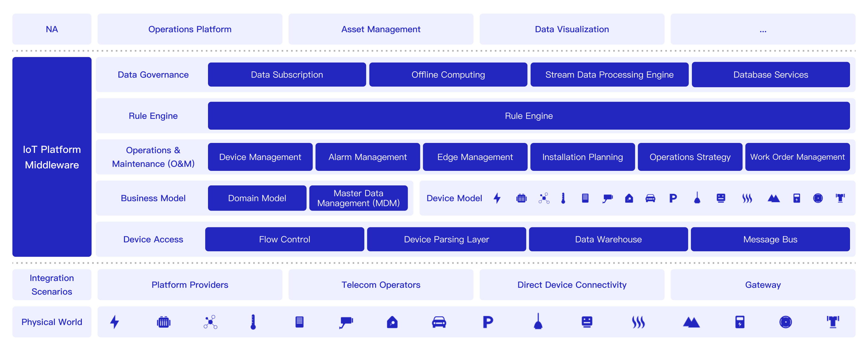868x351 pixels.
Task: Open the Rule Engine block
Action: click(528, 116)
